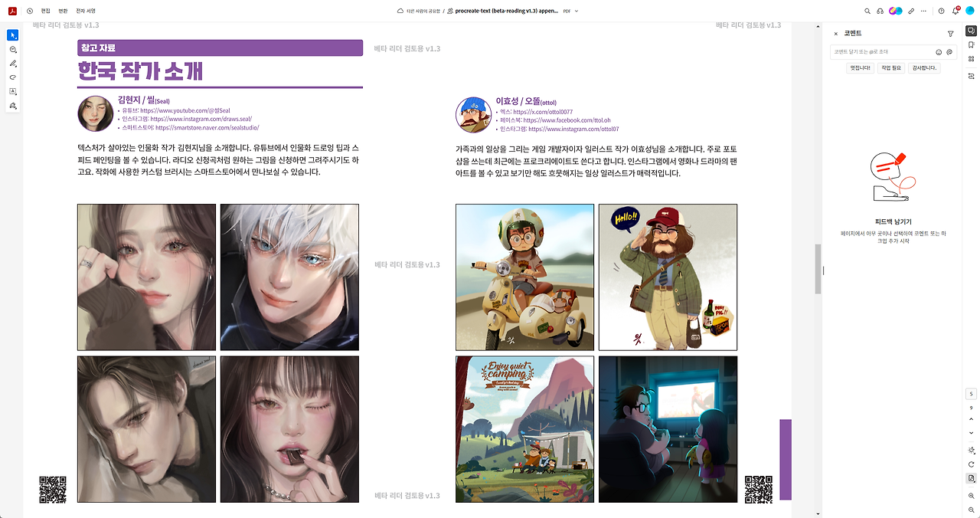
Task: Click the woman eating chocolate portrait
Action: 289,429
